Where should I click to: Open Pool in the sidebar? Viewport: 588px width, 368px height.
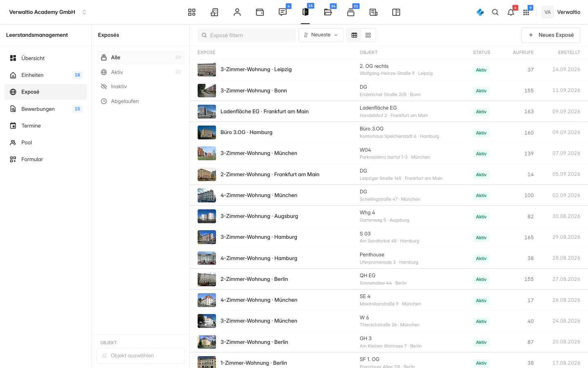[46, 142]
